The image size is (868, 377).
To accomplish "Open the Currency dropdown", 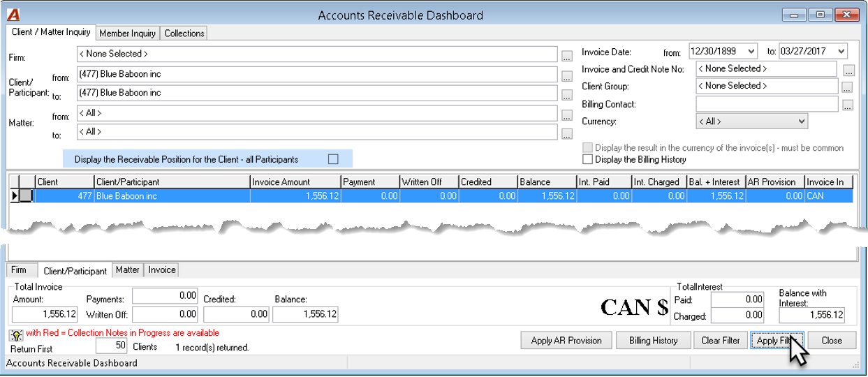I will [801, 121].
